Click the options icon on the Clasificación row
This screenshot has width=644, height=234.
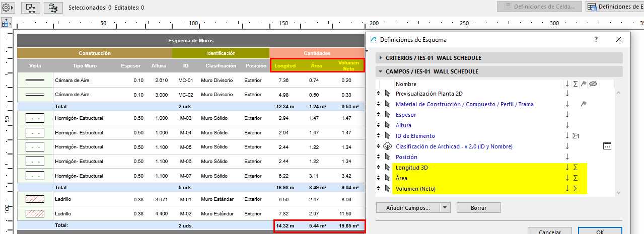click(607, 146)
